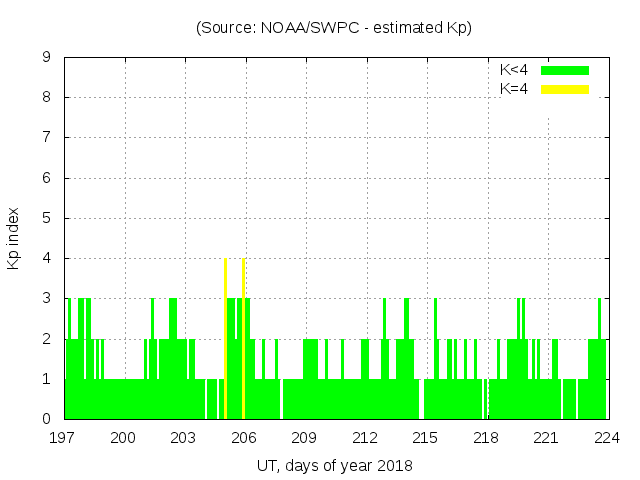Viewport: 640px width, 480px height.
Task: Click the 'Kp index' y-axis label
Action: (x=14, y=238)
